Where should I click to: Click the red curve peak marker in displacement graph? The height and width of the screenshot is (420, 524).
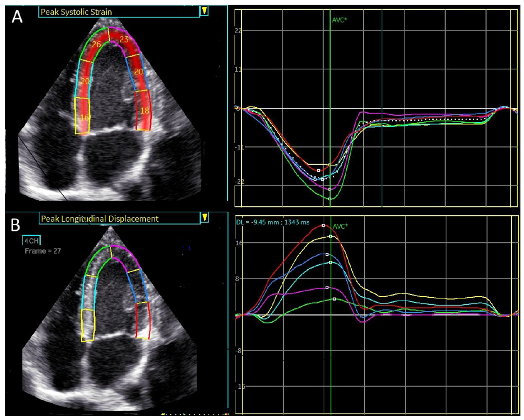point(323,225)
